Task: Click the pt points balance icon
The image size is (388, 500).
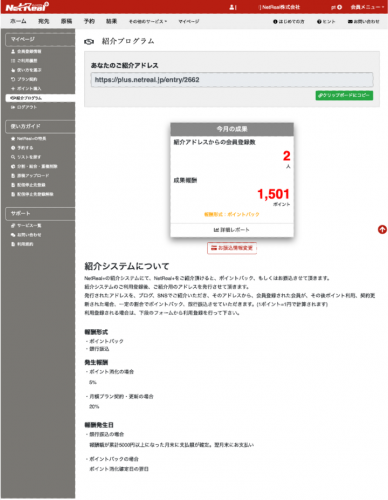Action: point(339,7)
